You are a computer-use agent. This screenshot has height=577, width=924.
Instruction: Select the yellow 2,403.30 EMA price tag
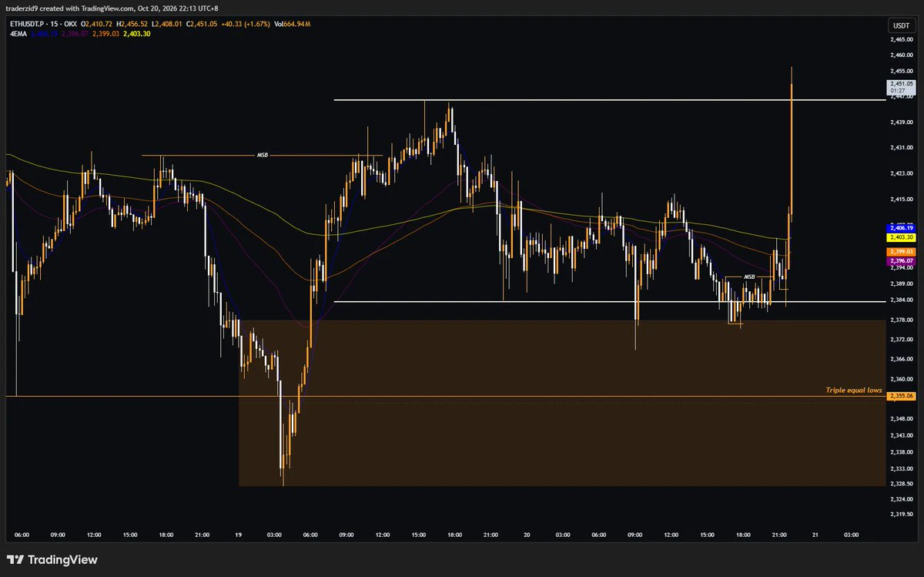901,237
